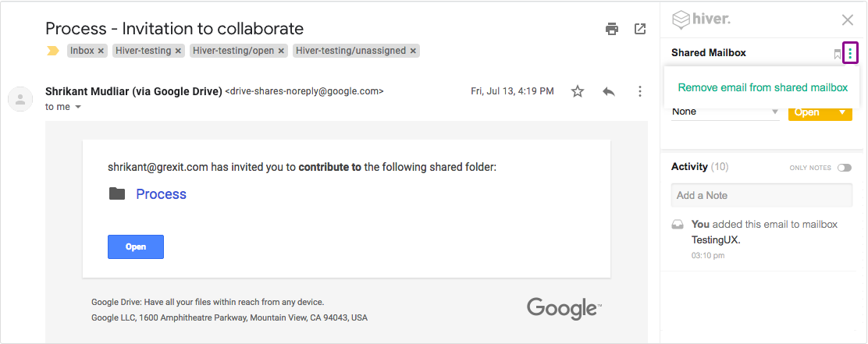Click the yellow importance marker arrow
Viewport: 868px width, 344px height.
point(52,51)
